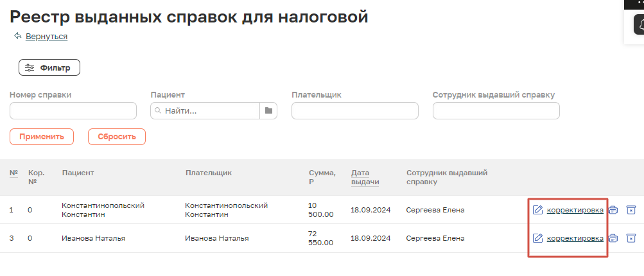Open patient folder picker icon
The width and height of the screenshot is (644, 276).
click(x=268, y=111)
